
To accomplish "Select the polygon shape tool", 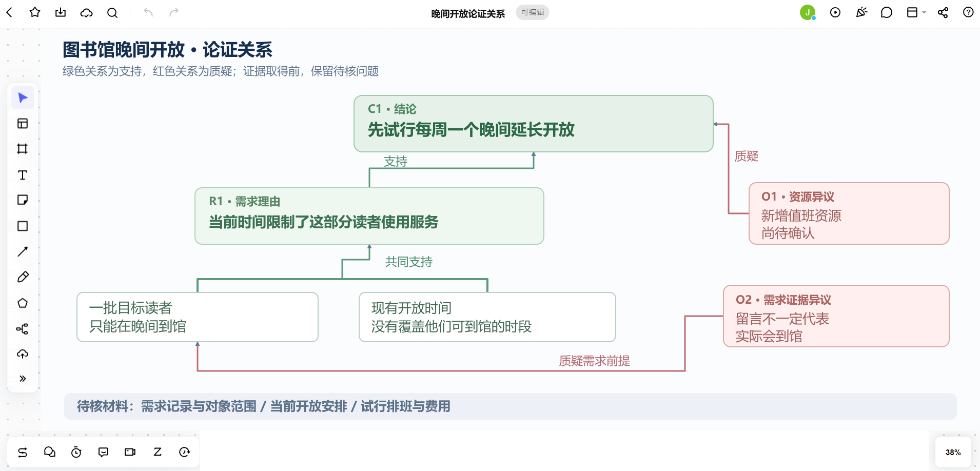I will 23,303.
